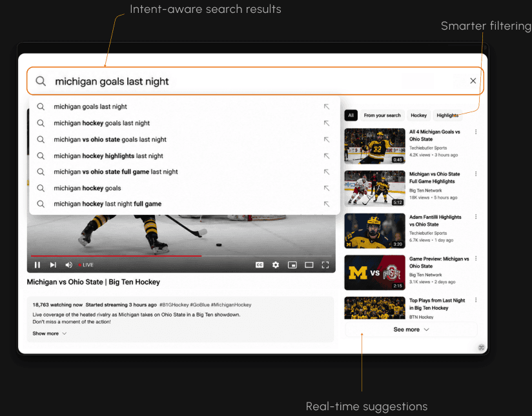Clear the search box with the X
This screenshot has height=416, width=532.
coord(473,81)
